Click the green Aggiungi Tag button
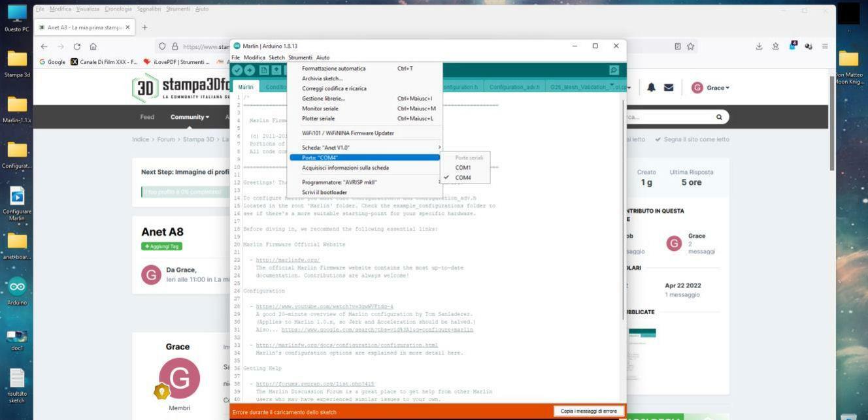Viewport: 868px width, 420px height. 161,246
